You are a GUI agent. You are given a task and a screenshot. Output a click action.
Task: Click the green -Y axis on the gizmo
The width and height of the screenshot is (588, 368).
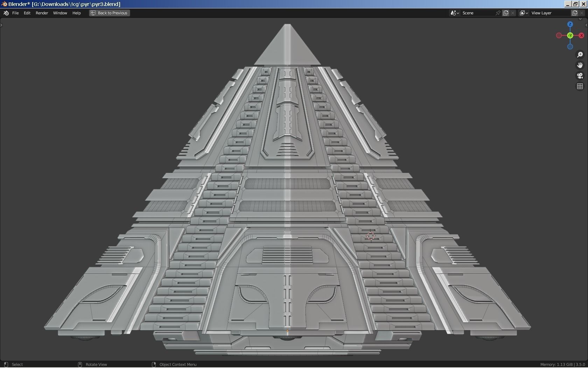570,35
